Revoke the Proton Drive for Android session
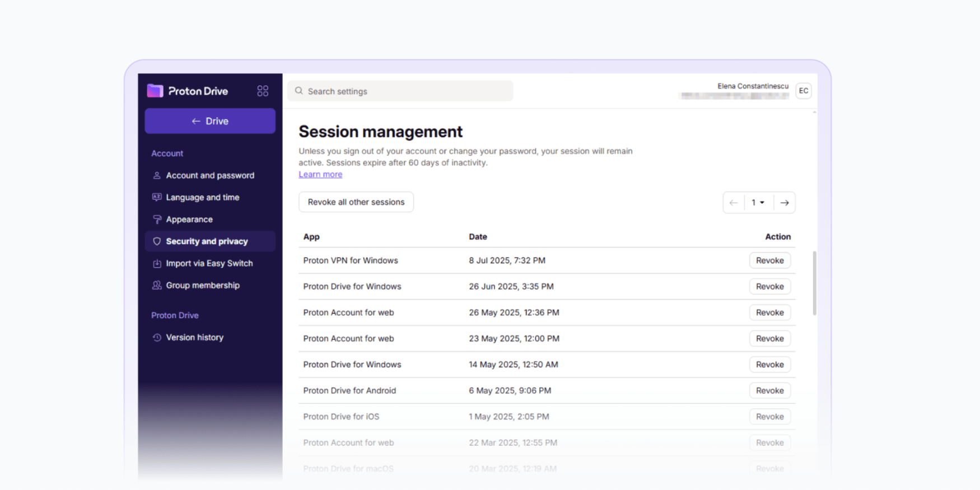 coord(770,390)
